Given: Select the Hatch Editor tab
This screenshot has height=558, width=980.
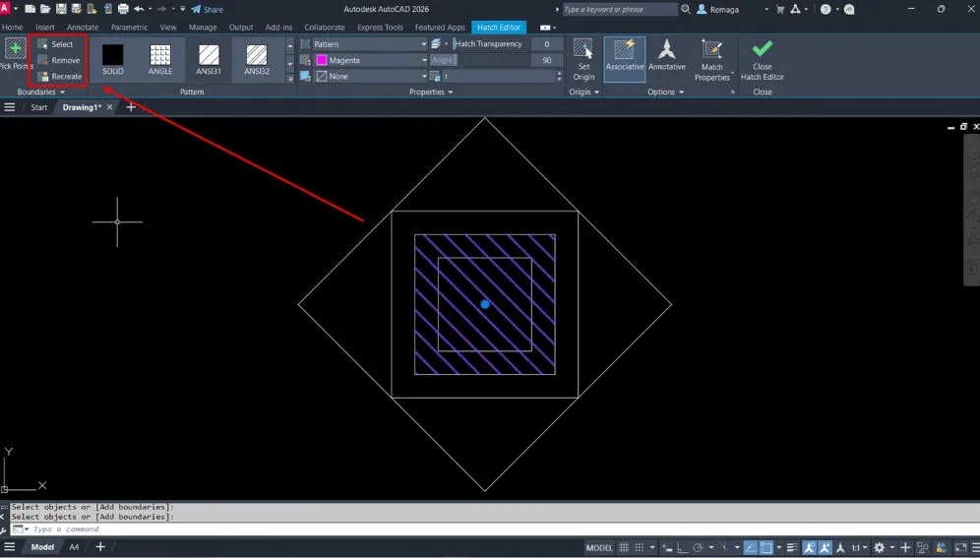Looking at the screenshot, I should (x=499, y=28).
